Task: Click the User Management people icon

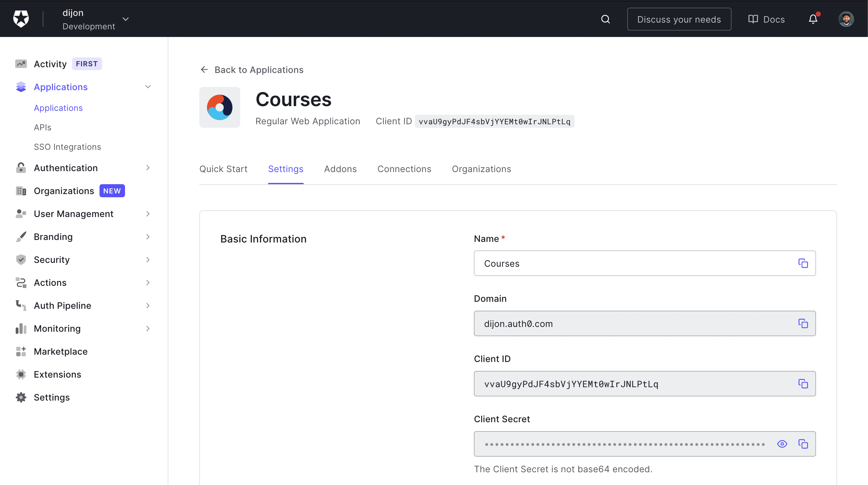Action: pos(21,214)
